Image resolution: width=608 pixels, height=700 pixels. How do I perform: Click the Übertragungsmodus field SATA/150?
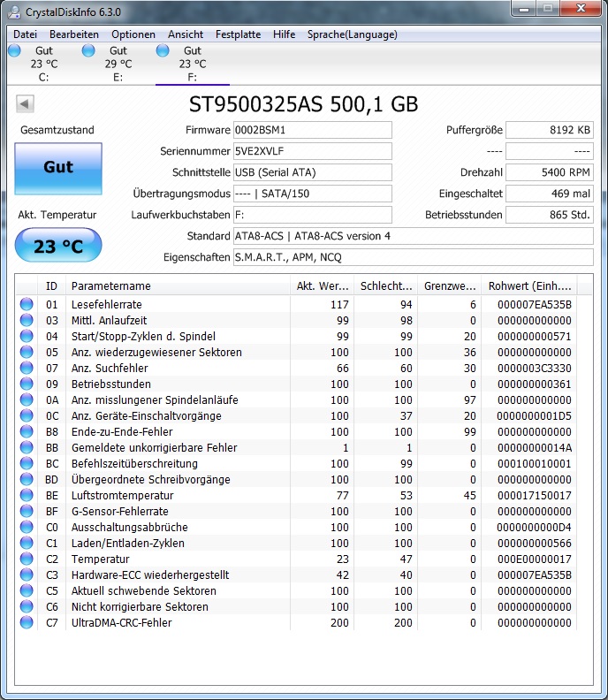[x=313, y=194]
